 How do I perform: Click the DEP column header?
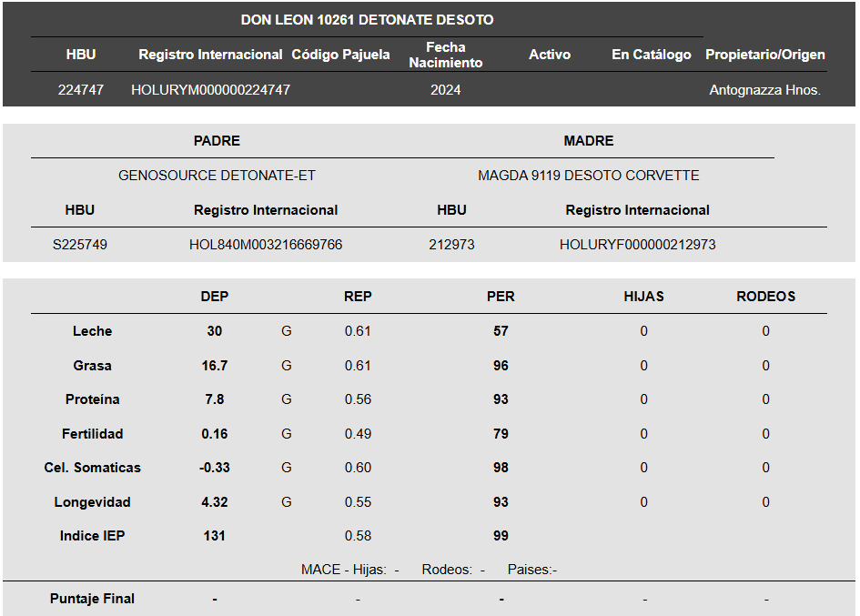pyautogui.click(x=215, y=297)
